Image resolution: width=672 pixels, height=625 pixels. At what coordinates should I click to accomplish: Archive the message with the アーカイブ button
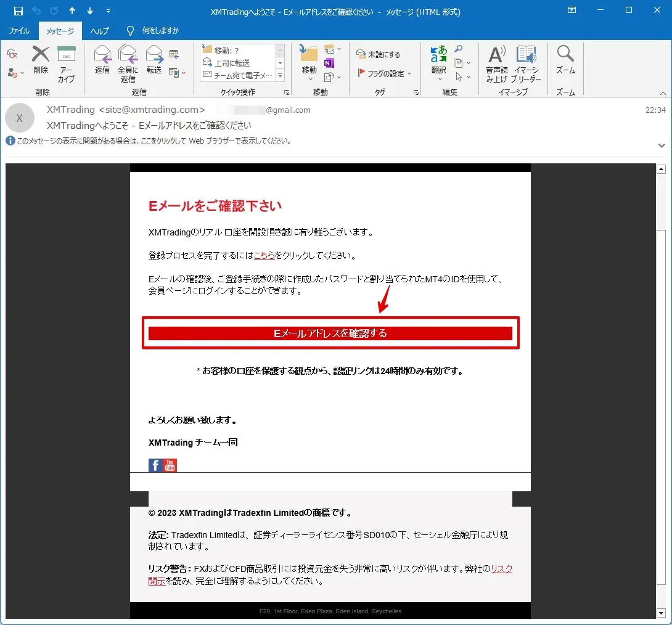point(66,63)
